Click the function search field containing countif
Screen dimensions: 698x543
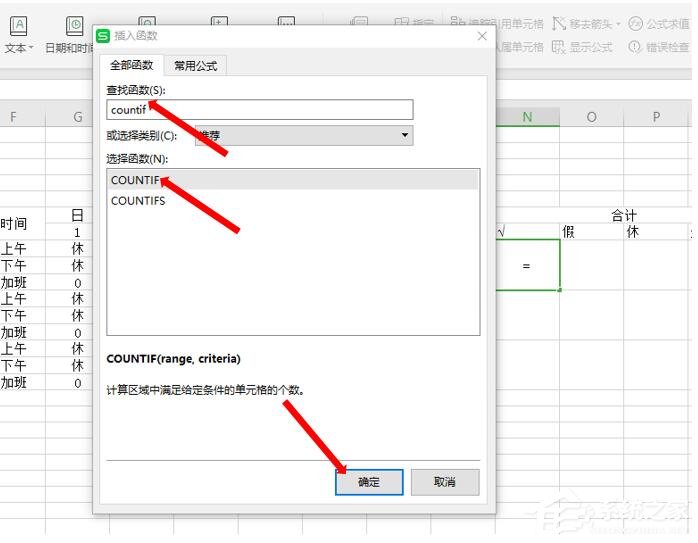pos(260,109)
